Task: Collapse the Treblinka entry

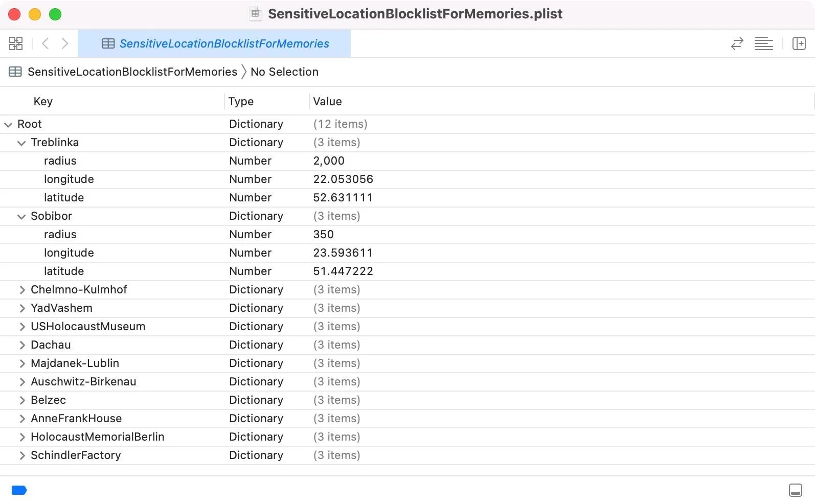Action: pos(21,143)
